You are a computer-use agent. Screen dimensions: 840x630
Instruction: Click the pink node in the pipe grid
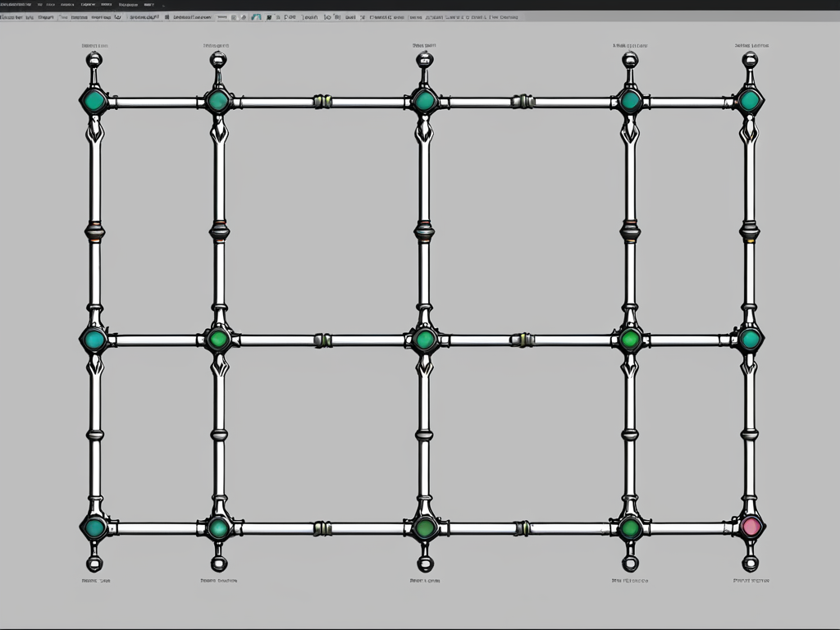point(750,527)
